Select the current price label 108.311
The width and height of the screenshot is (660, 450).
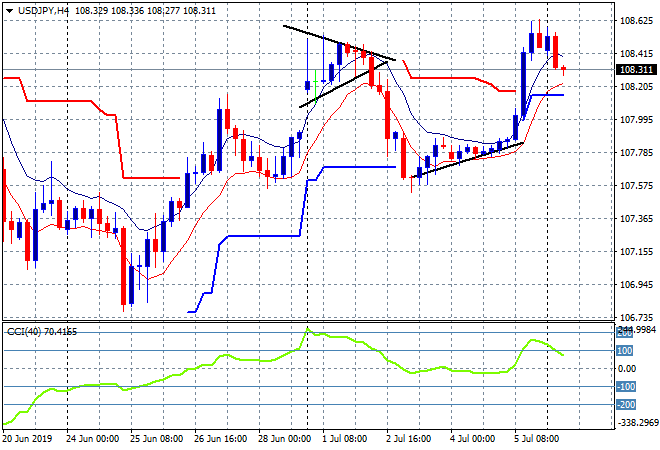[636, 70]
